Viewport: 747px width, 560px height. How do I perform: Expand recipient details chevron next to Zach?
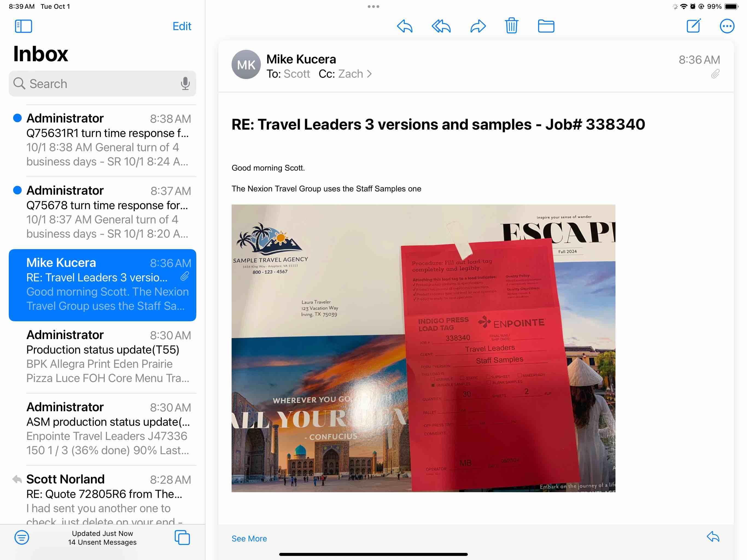click(x=369, y=74)
